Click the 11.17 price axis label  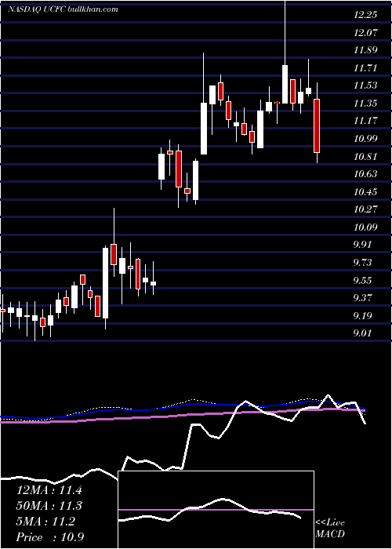[x=365, y=121]
